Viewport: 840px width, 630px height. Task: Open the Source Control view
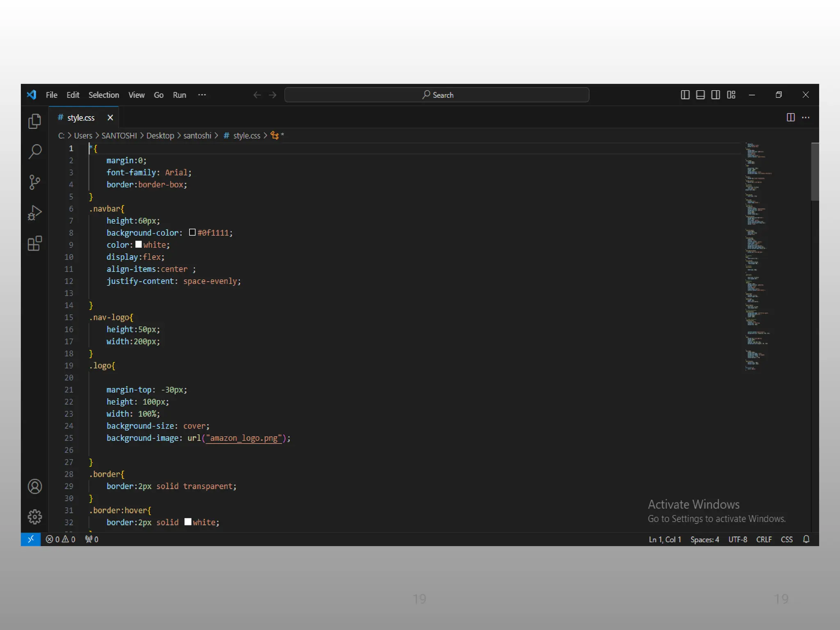(x=35, y=182)
